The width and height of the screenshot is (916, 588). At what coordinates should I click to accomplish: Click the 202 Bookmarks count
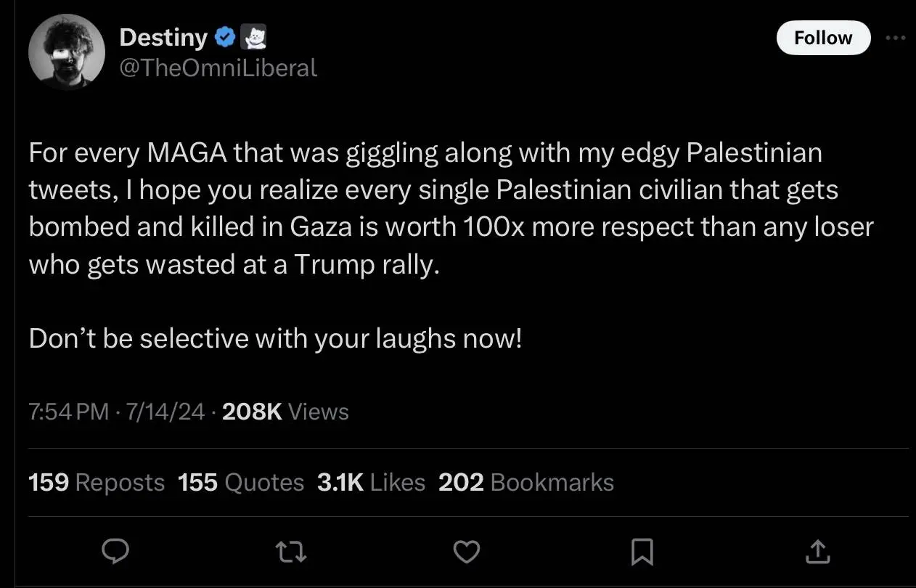pyautogui.click(x=526, y=483)
